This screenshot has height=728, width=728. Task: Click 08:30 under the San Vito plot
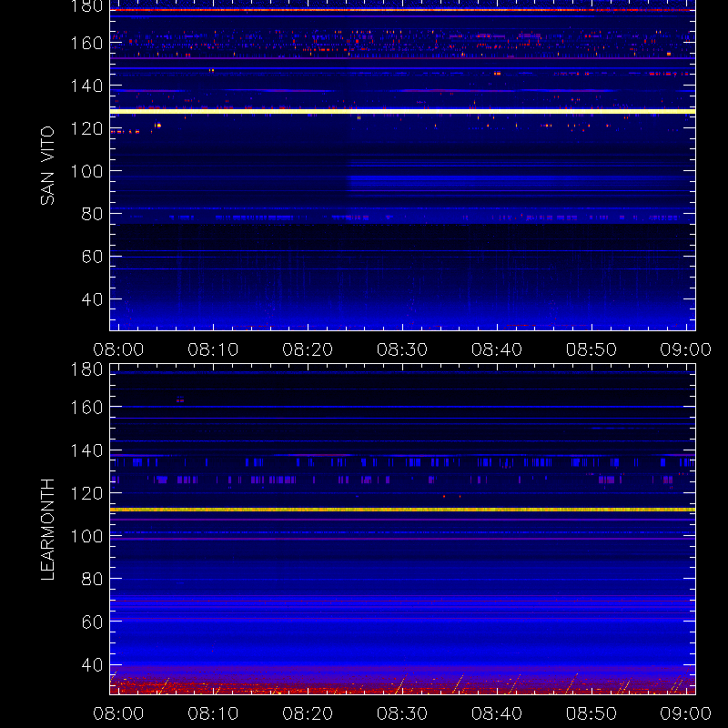[402, 349]
